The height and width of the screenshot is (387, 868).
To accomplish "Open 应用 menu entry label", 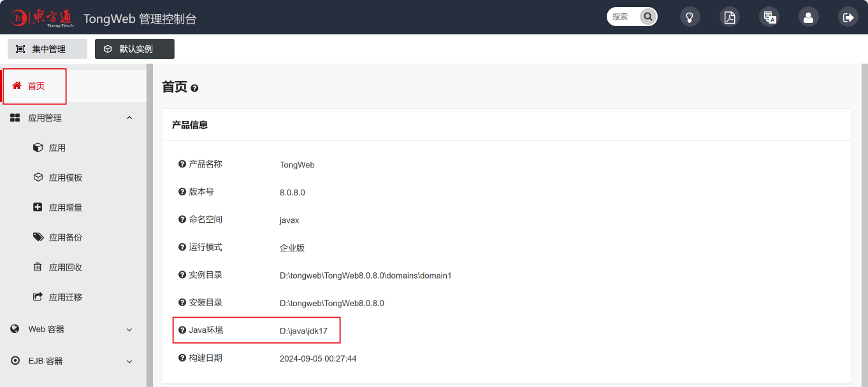I will click(57, 148).
